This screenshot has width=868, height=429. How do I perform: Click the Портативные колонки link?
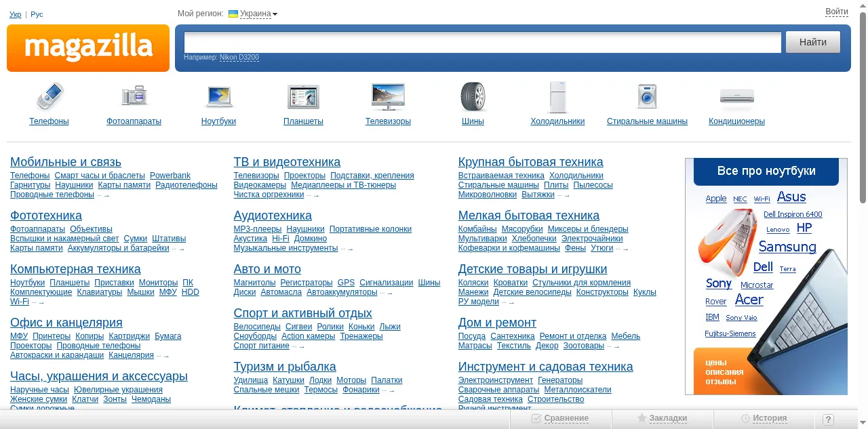[x=370, y=229]
